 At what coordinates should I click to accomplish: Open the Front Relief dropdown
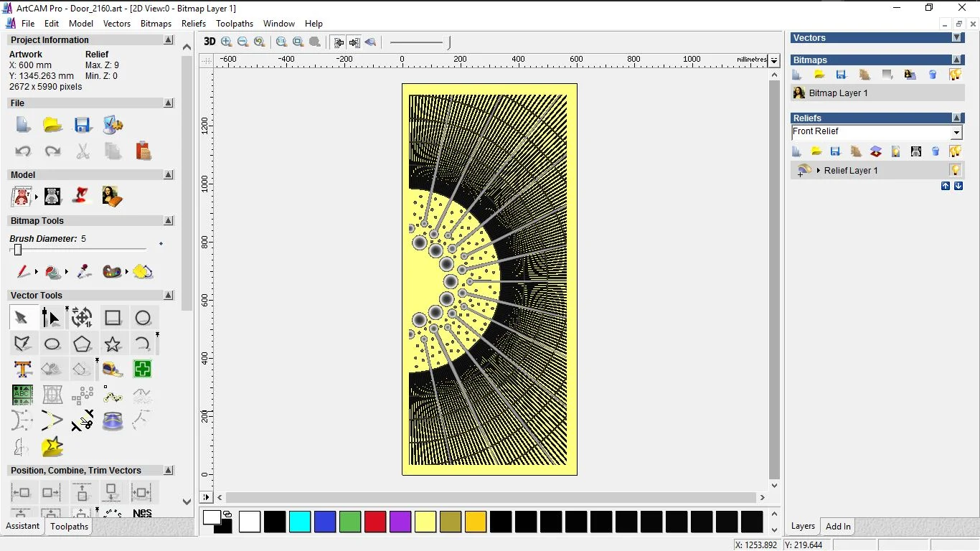pyautogui.click(x=956, y=133)
